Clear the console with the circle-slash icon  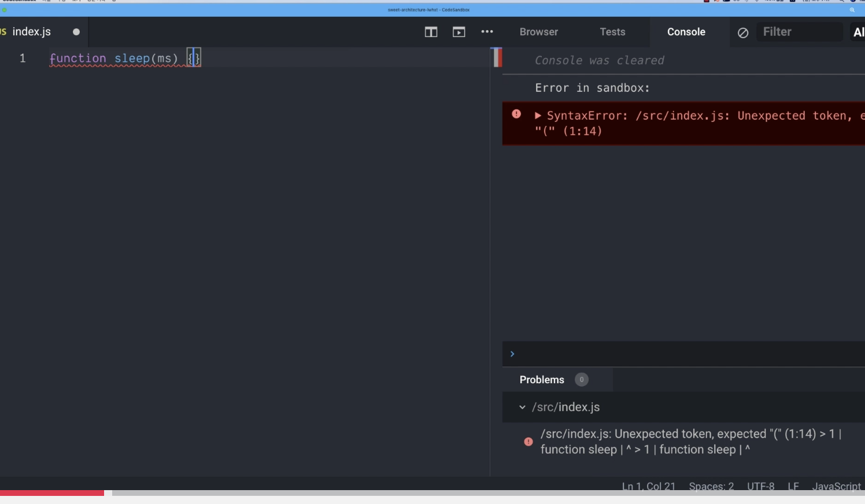(x=743, y=33)
